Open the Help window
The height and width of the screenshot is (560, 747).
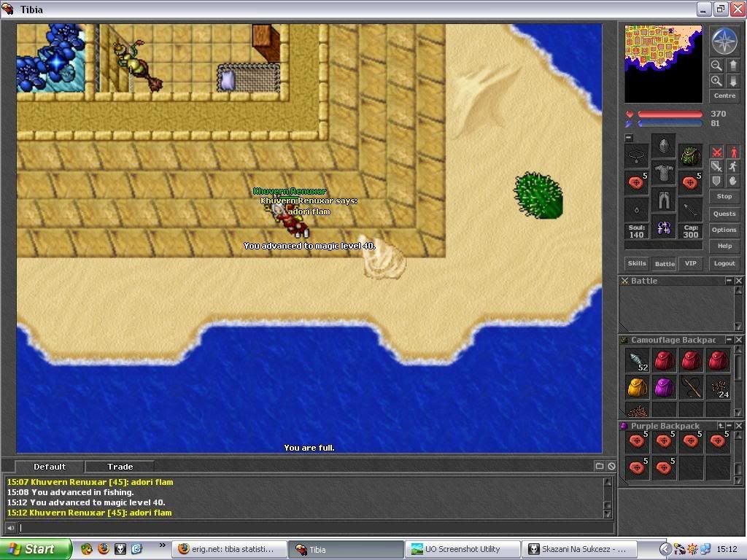[724, 246]
